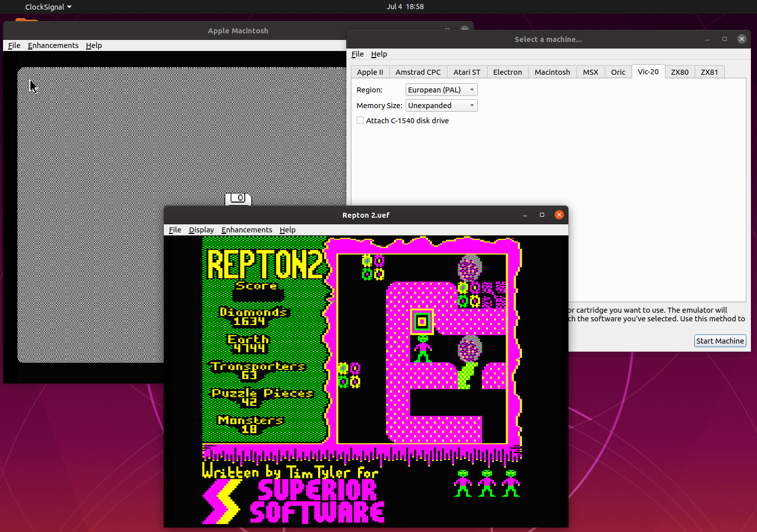Open Enhancements menu in Repton 2 window
Screen dimensions: 757x532
click(x=246, y=230)
